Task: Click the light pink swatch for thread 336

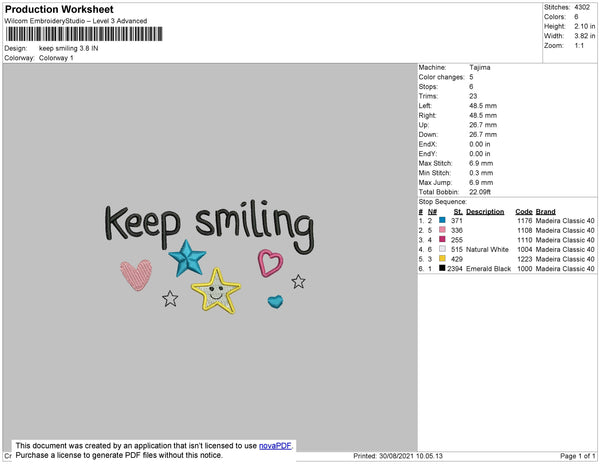Action: tap(442, 230)
